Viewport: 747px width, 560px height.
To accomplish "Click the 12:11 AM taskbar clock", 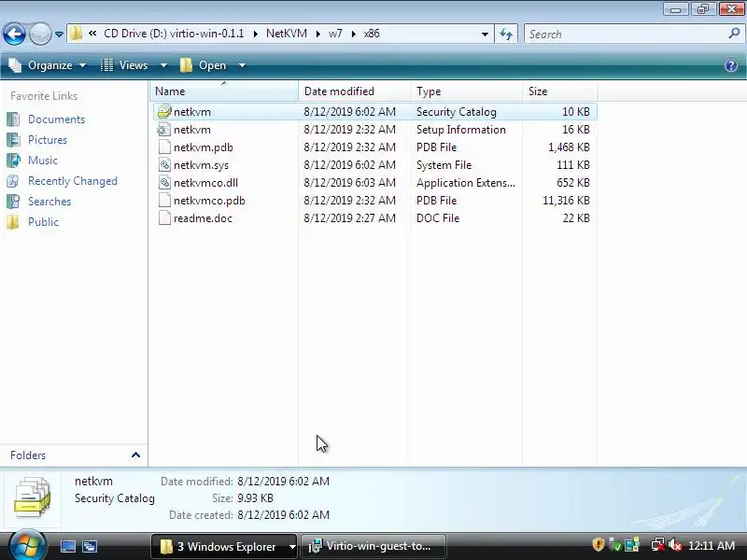I will pos(712,546).
